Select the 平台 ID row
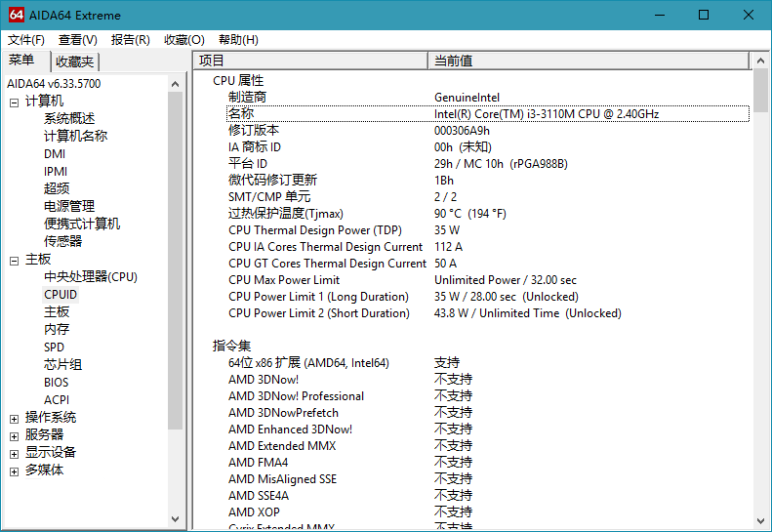Screen dimensions: 772x532 [x=487, y=164]
